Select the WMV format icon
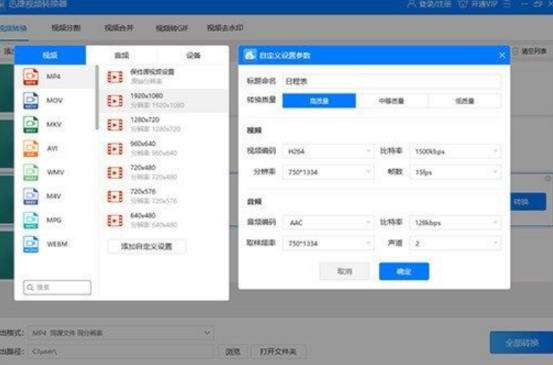Image resolution: width=553 pixels, height=365 pixels. (x=31, y=172)
